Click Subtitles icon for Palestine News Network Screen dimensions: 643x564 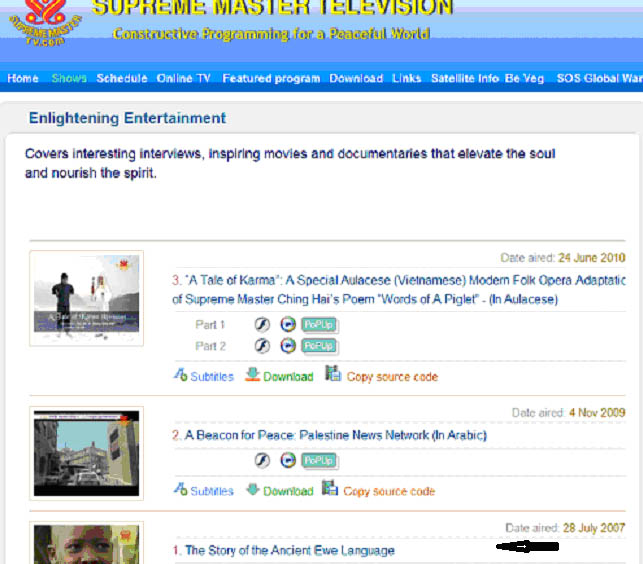[180, 489]
